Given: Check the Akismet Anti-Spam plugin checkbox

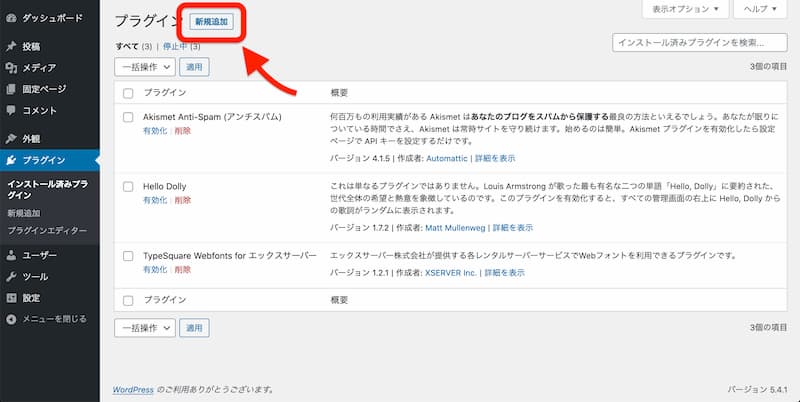Looking at the screenshot, I should pyautogui.click(x=128, y=117).
